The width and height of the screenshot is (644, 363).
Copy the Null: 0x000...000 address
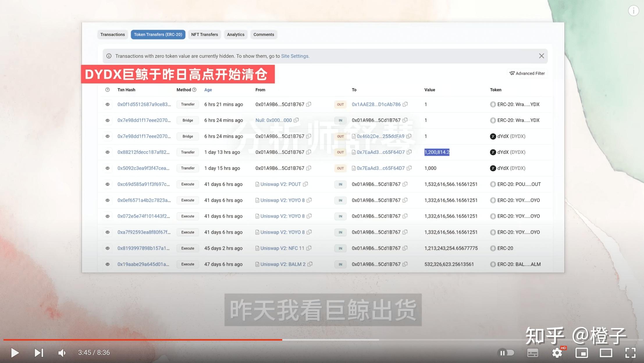coord(296,120)
